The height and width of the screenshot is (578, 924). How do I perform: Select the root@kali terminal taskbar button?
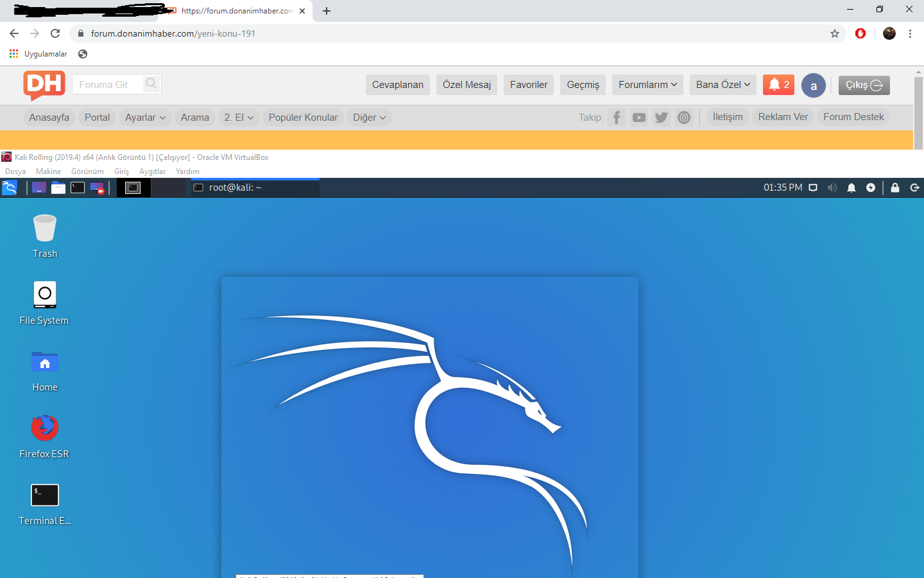click(x=255, y=188)
